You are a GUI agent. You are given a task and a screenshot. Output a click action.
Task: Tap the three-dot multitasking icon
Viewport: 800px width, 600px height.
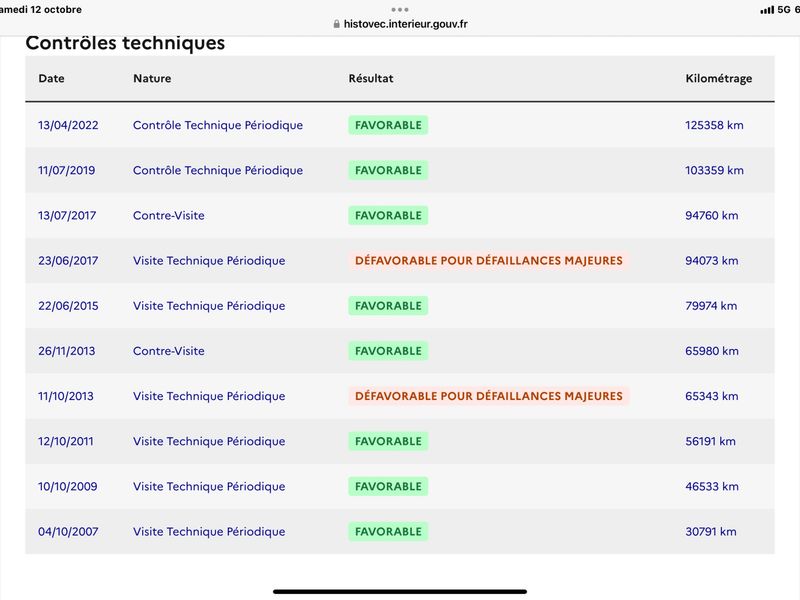click(399, 10)
